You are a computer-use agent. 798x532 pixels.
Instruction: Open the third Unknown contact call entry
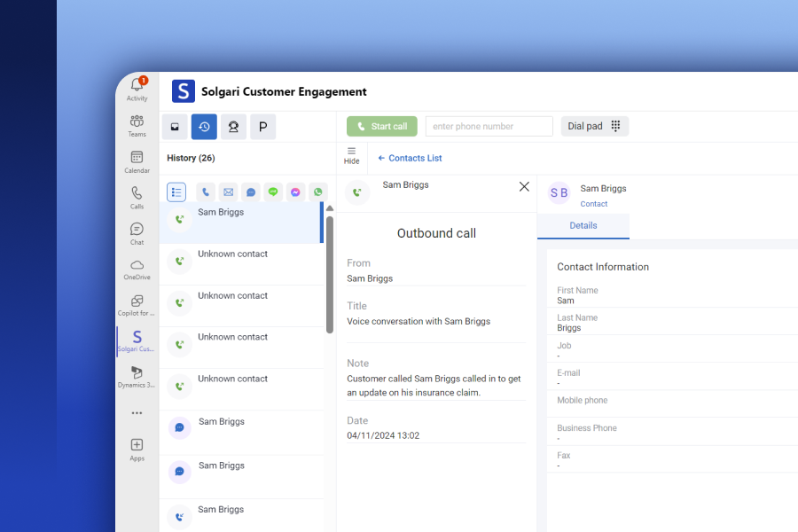tap(241, 348)
